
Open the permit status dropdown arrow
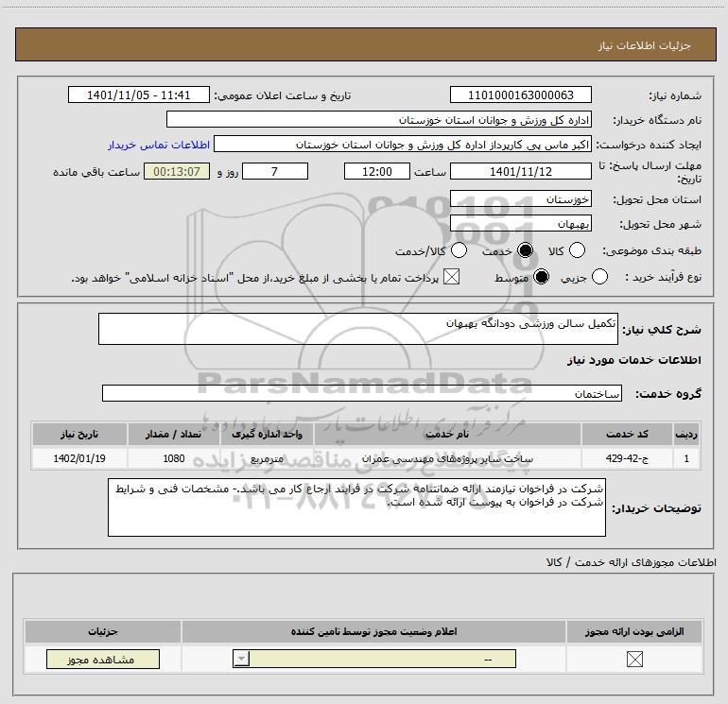[241, 659]
